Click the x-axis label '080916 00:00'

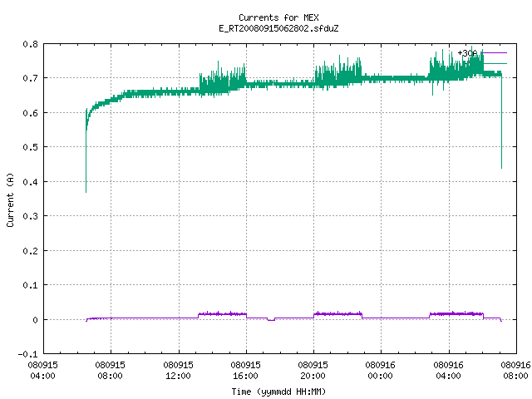[x=381, y=370]
